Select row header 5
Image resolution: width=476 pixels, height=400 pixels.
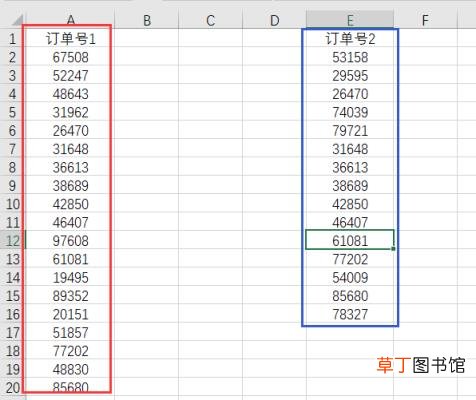coord(13,112)
